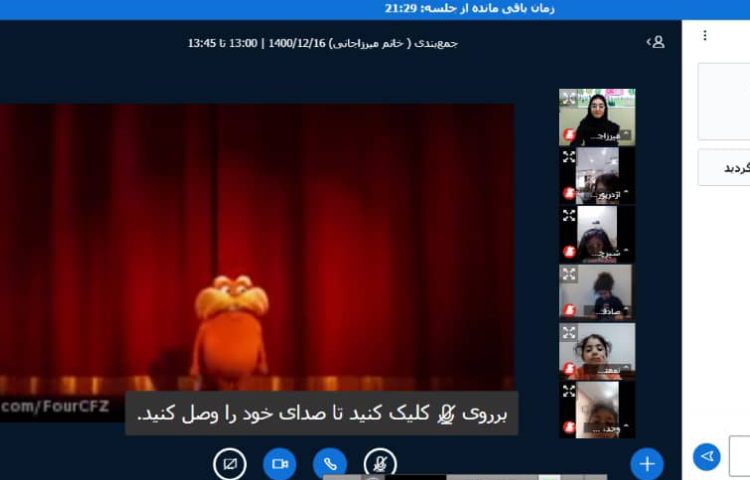Toggle the user list panel icon

(655, 42)
